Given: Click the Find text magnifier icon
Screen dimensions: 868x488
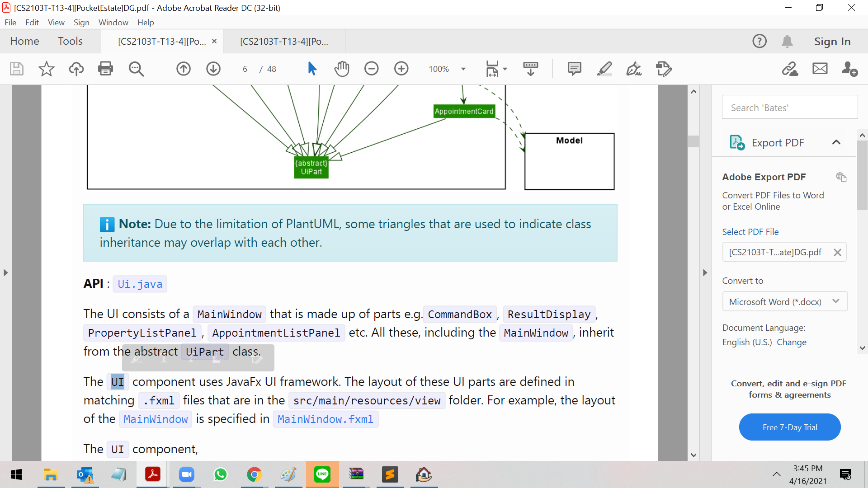Looking at the screenshot, I should (x=136, y=69).
